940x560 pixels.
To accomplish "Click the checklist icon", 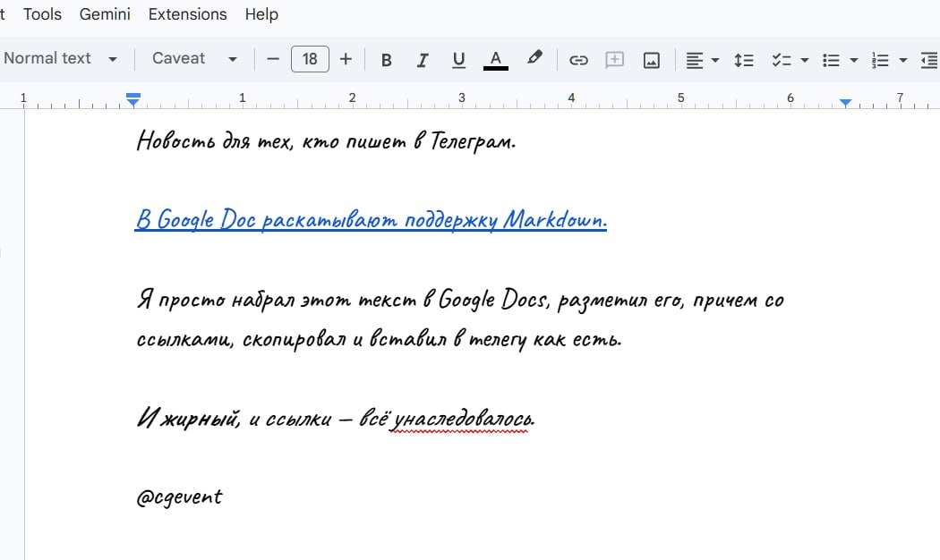I will [x=782, y=60].
